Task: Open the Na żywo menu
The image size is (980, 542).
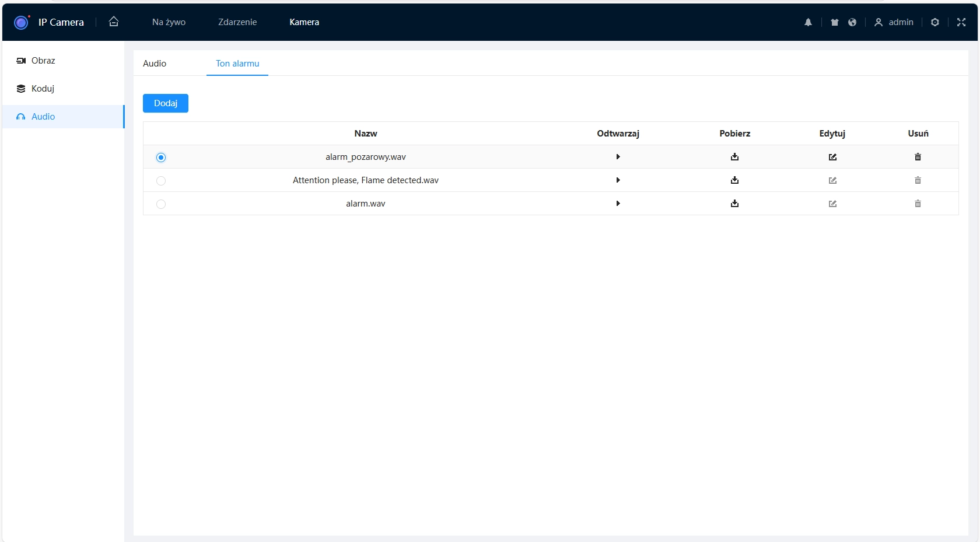Action: click(169, 22)
